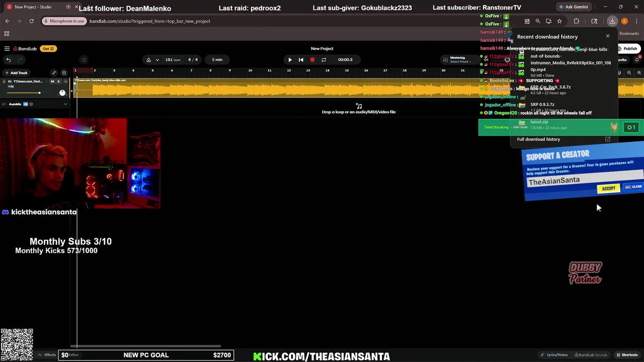
Task: Close the Recent download history popup
Action: pyautogui.click(x=607, y=36)
